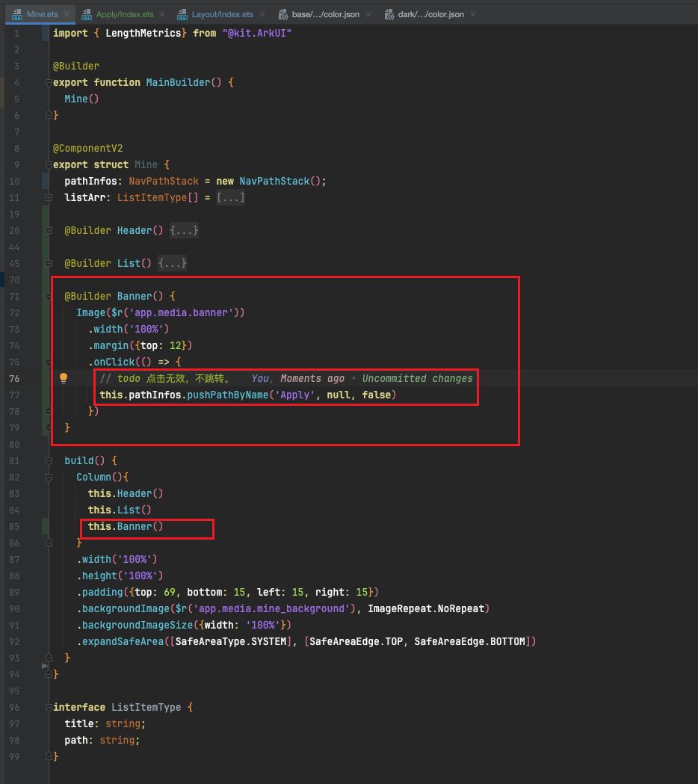Expand the folded List builder on line 45
The width and height of the screenshot is (698, 784).
click(x=49, y=264)
